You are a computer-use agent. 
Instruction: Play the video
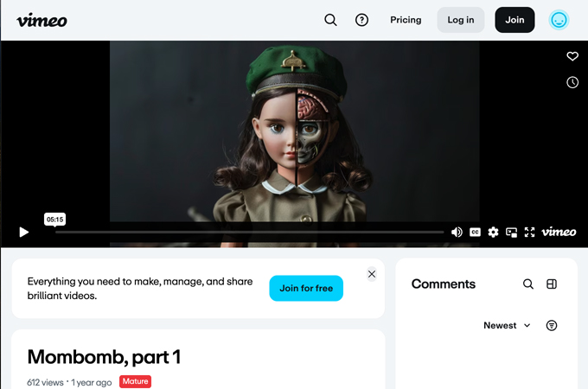coord(24,232)
